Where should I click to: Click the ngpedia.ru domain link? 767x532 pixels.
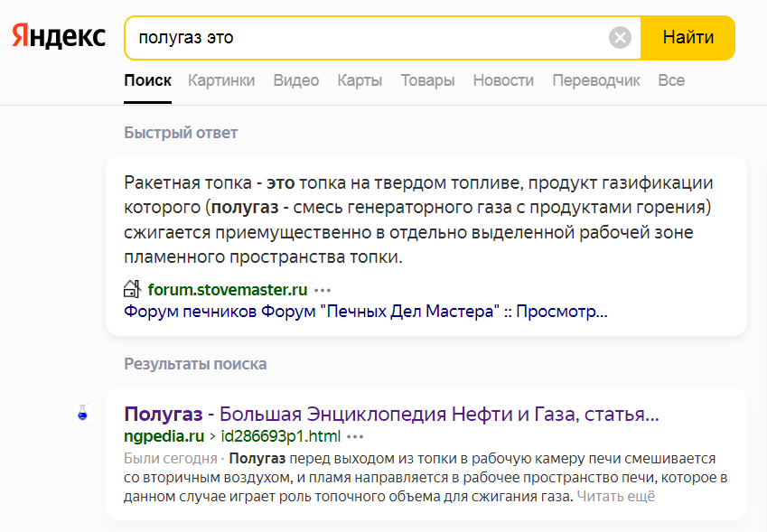point(164,436)
